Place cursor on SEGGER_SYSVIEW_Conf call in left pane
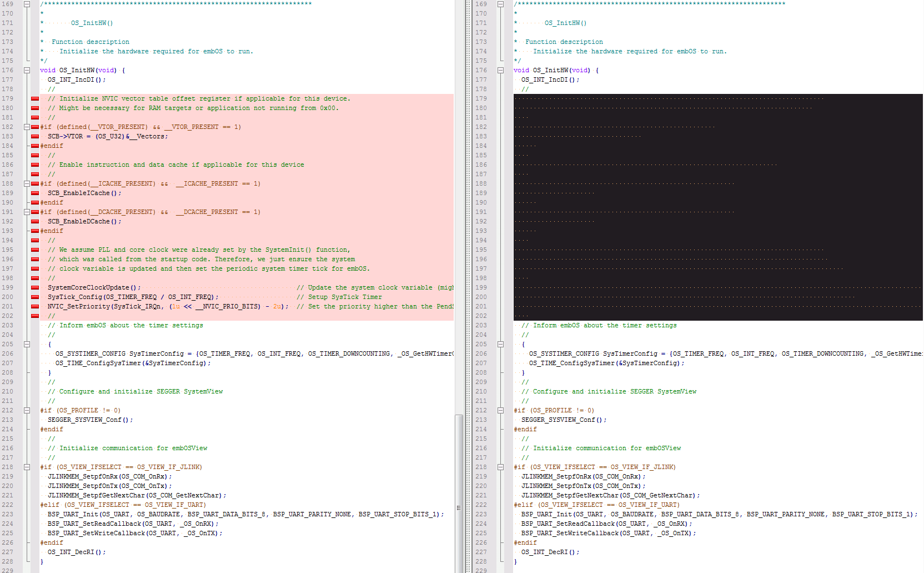 click(89, 420)
